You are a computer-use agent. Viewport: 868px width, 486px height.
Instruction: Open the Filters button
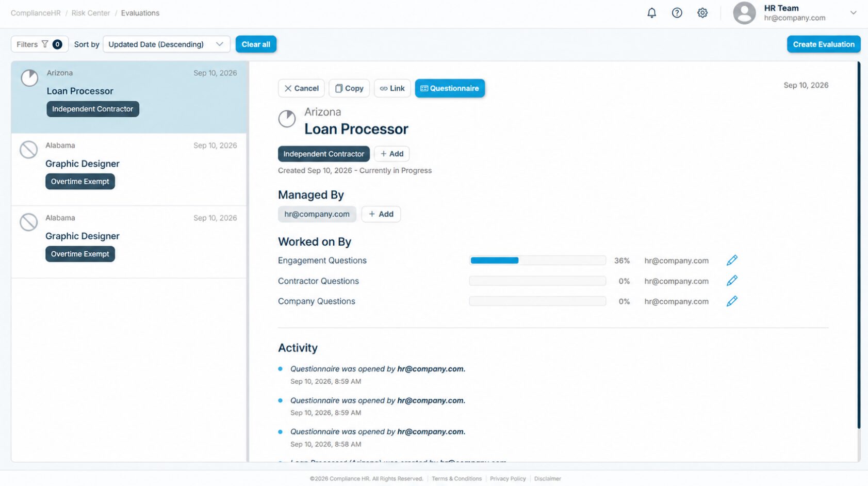coord(39,44)
